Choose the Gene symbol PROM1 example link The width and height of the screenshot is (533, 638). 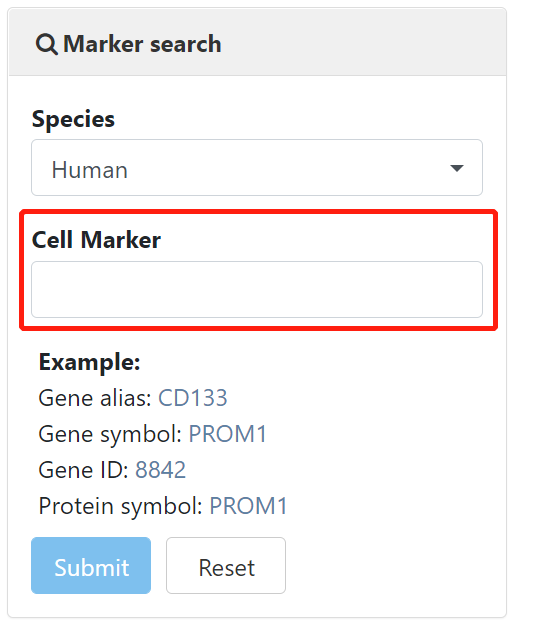(227, 434)
